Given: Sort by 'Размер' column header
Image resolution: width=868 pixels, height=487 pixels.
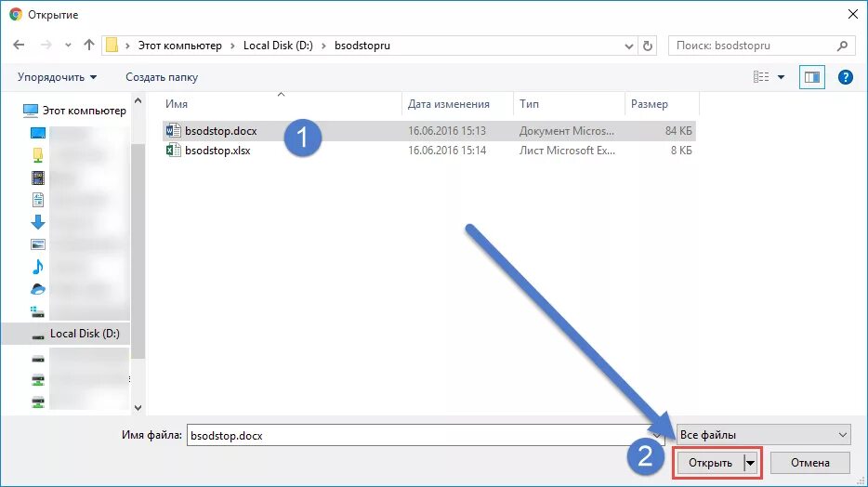Looking at the screenshot, I should pos(662,103).
